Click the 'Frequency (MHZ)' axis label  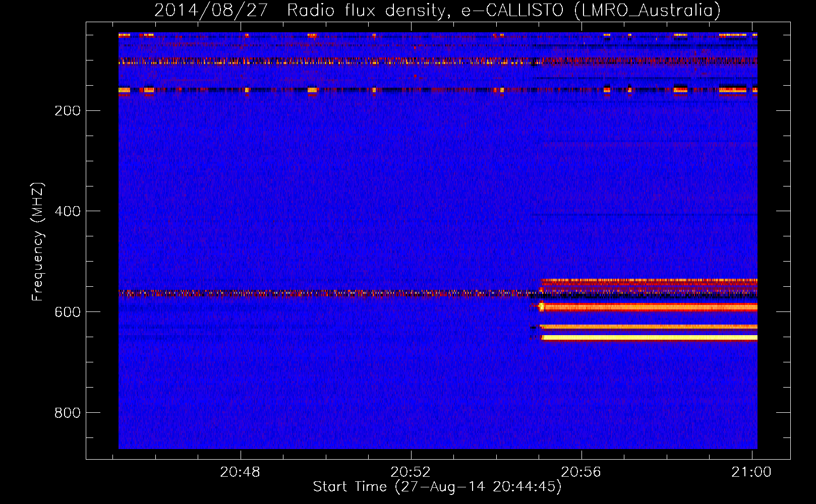38,242
